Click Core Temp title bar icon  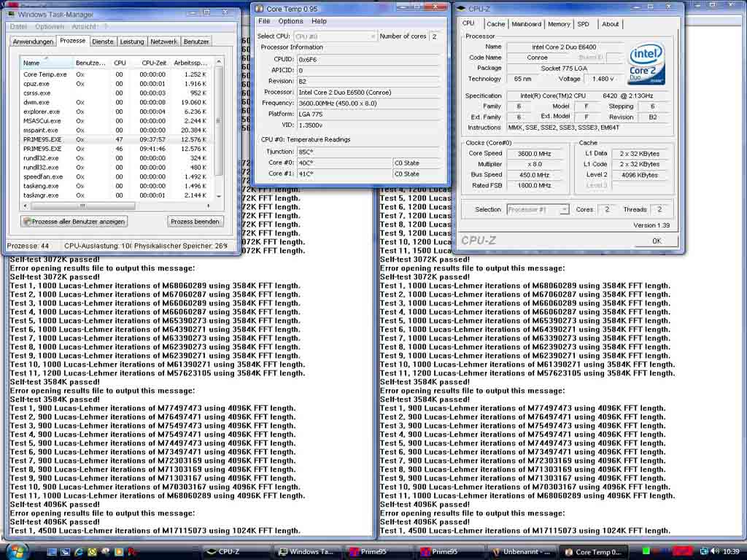tap(259, 9)
